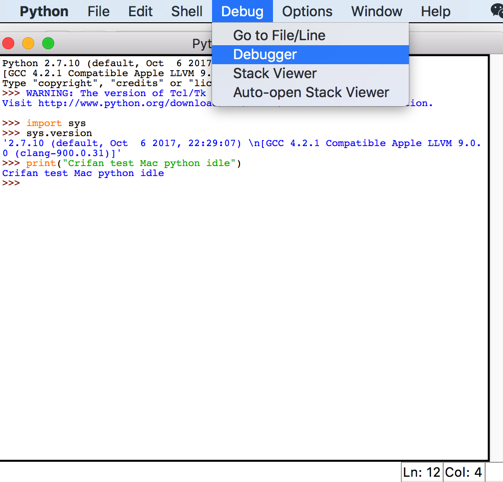Select the Debugger menu entry

click(310, 54)
